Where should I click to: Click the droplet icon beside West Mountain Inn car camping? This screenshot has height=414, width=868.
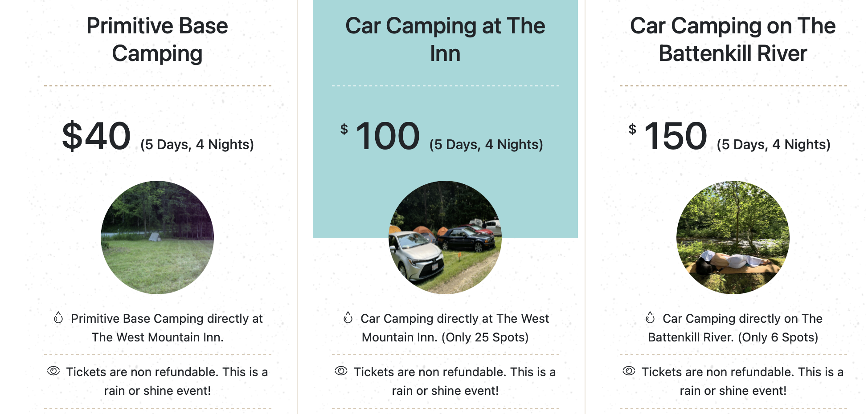click(x=348, y=318)
